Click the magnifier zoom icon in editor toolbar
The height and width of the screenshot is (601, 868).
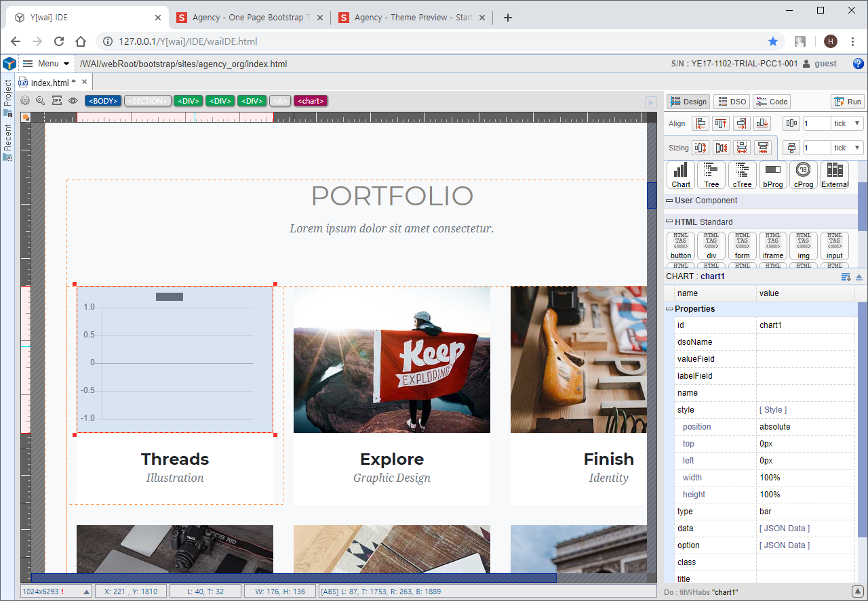pos(41,101)
